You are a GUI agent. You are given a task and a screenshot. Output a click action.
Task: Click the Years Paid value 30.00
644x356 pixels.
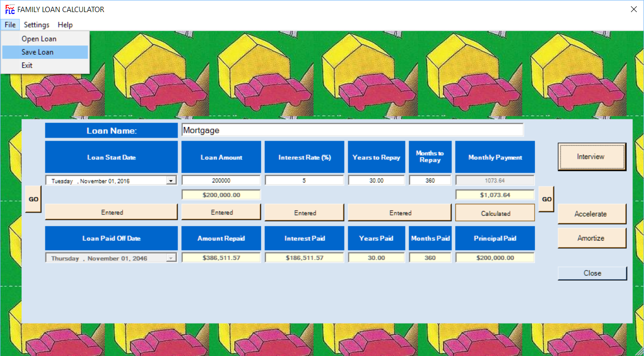(376, 257)
